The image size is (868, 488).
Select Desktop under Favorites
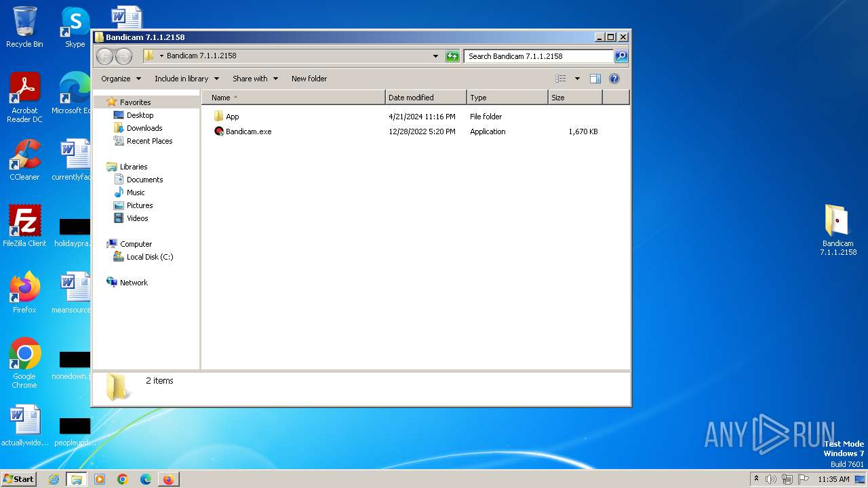[x=140, y=115]
